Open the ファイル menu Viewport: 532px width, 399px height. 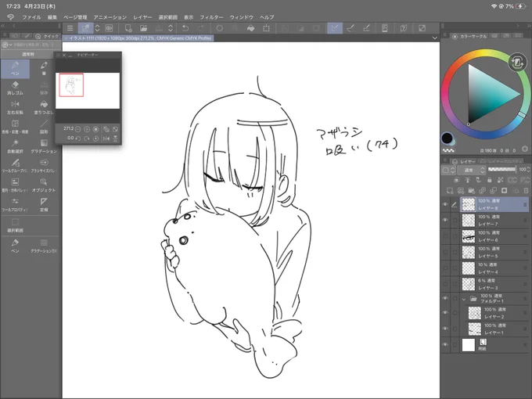pyautogui.click(x=31, y=17)
